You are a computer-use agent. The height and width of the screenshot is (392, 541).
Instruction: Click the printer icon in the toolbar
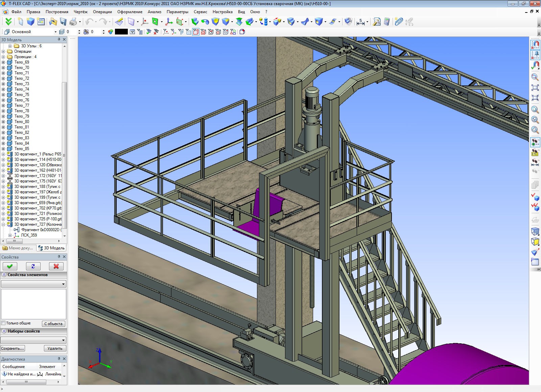73,22
